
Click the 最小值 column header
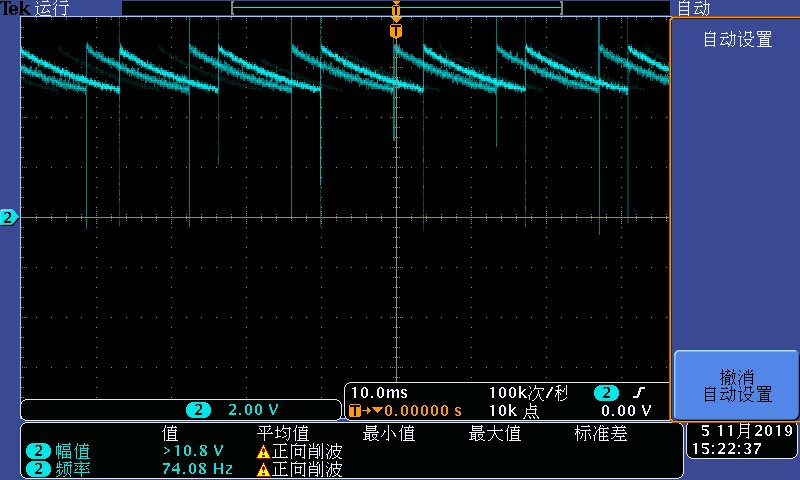(x=389, y=434)
